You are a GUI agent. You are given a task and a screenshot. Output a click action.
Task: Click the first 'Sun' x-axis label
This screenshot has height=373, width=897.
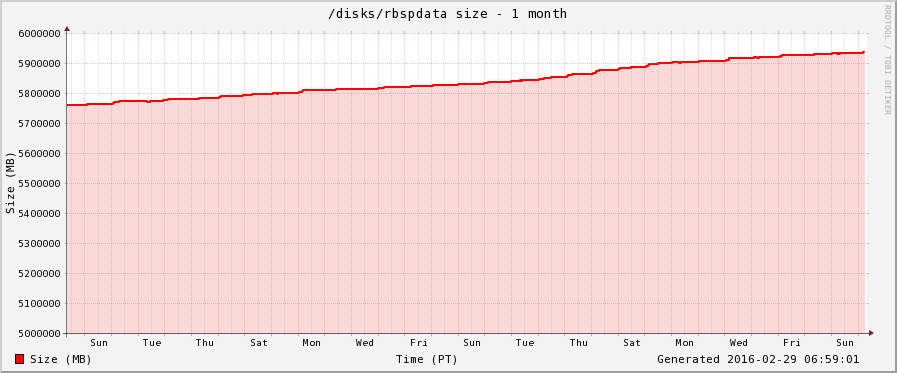tap(98, 343)
